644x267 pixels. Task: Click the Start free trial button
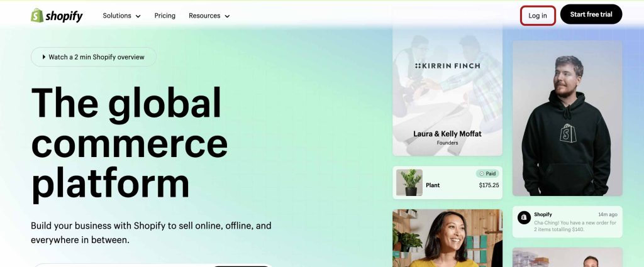click(591, 14)
